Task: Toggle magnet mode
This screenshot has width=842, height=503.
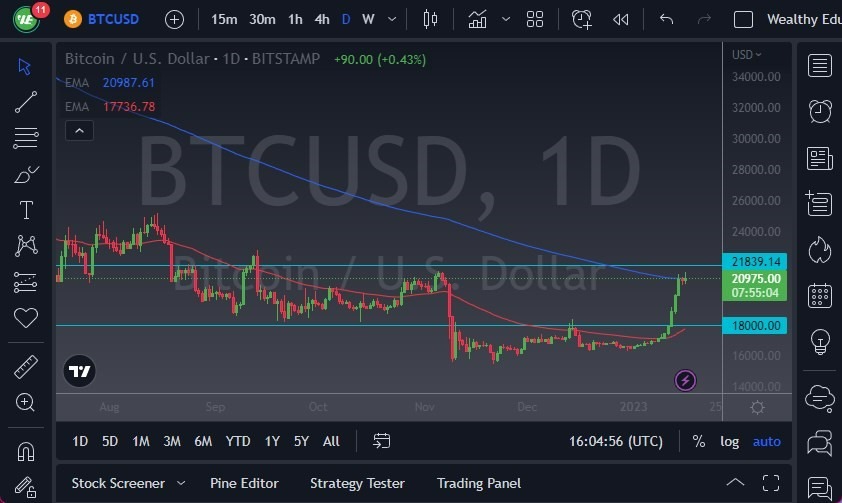Action: (26, 452)
